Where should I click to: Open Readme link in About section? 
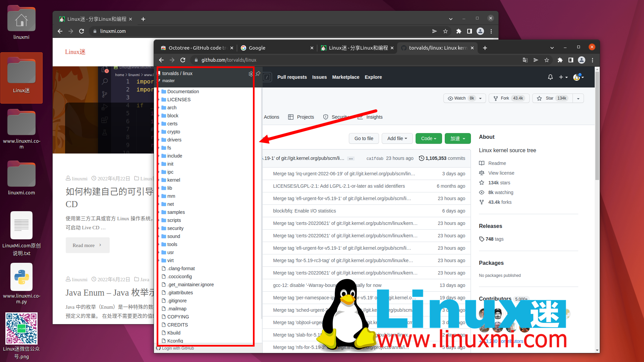[x=497, y=163]
